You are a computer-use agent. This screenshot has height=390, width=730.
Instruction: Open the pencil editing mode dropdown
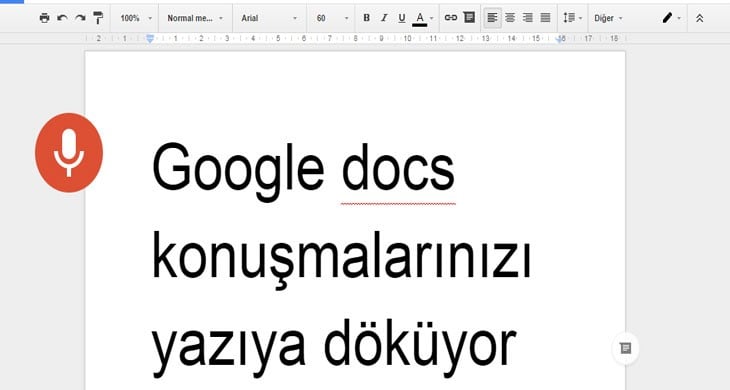pos(672,18)
